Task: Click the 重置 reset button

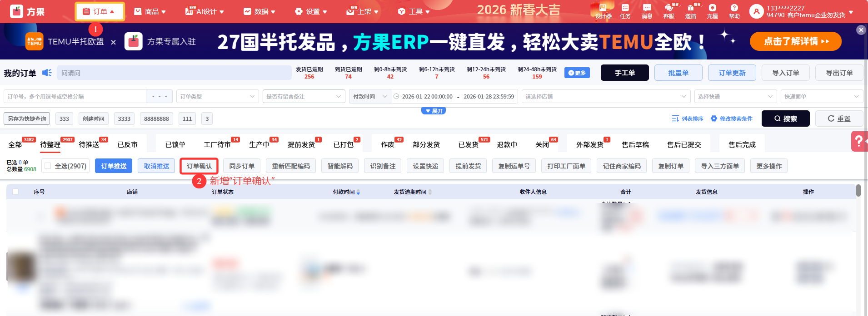Action: [x=839, y=118]
